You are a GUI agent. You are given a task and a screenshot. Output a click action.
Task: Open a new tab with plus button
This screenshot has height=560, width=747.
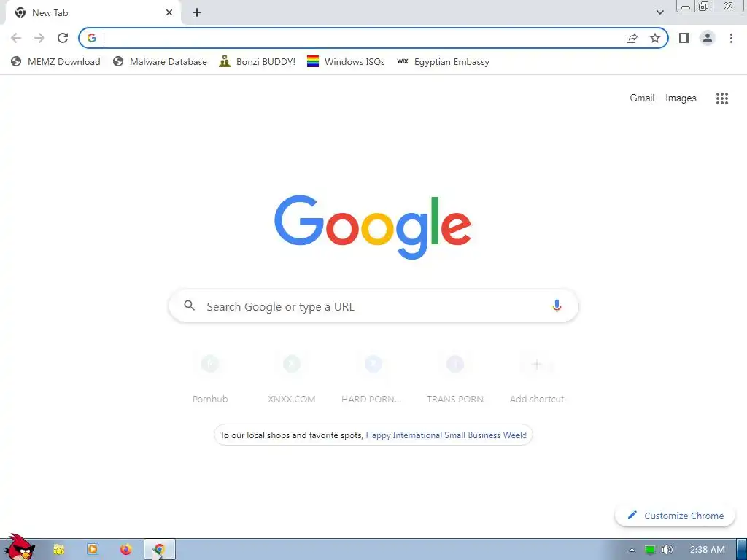[x=197, y=13]
